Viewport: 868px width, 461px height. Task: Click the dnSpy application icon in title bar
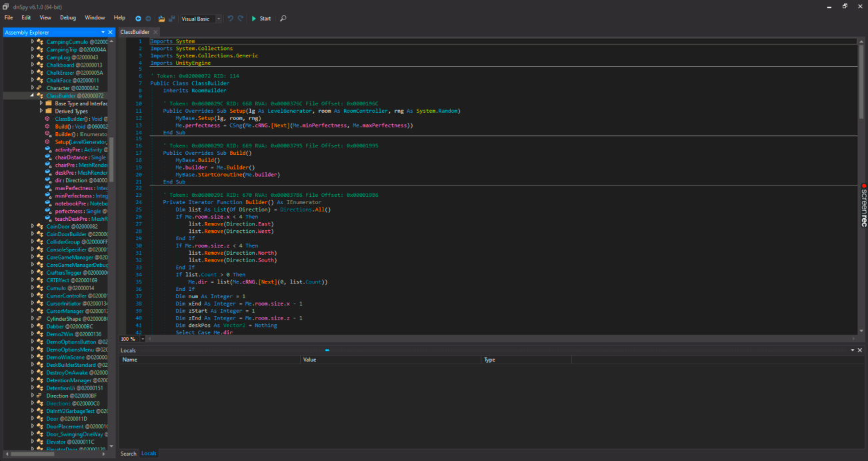6,6
